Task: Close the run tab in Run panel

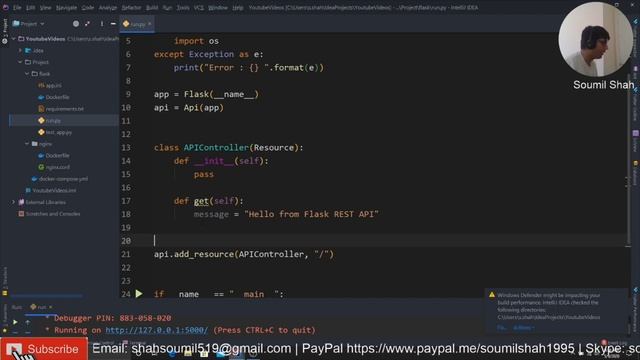Action: click(51, 307)
